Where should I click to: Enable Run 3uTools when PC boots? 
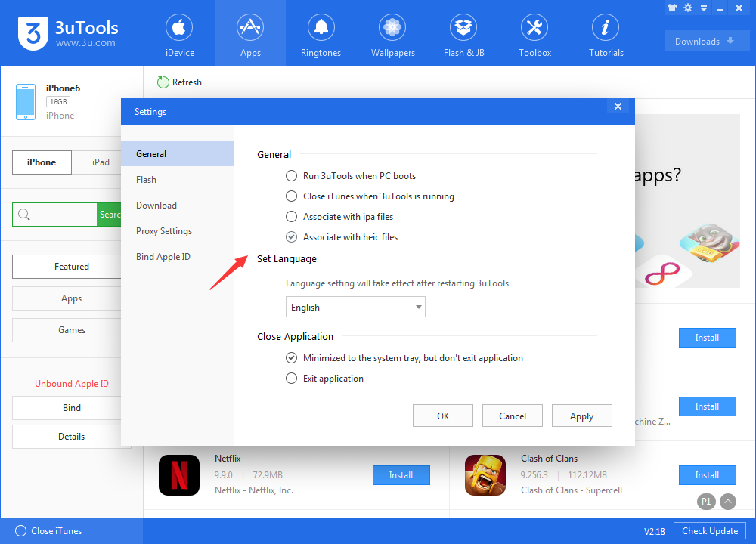point(291,176)
